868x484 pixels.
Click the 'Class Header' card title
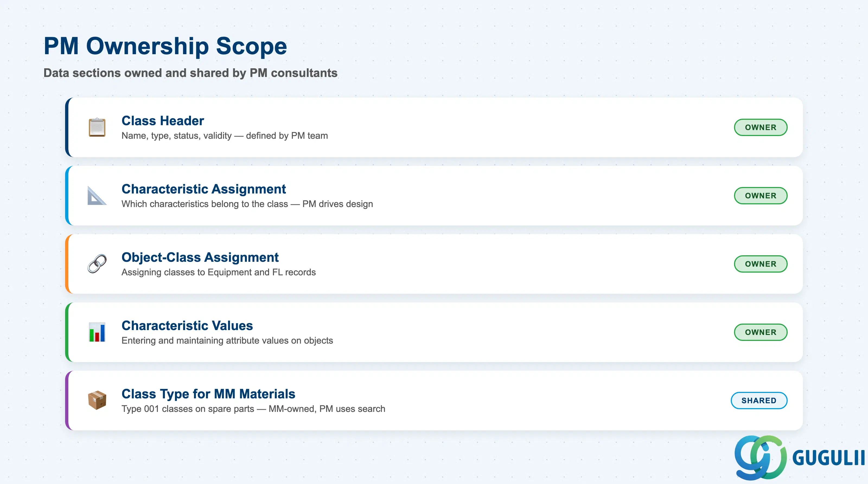pyautogui.click(x=163, y=121)
